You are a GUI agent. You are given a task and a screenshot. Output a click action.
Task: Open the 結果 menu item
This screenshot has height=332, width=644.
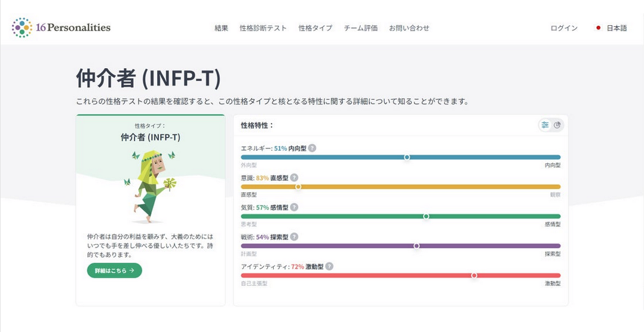click(x=221, y=28)
